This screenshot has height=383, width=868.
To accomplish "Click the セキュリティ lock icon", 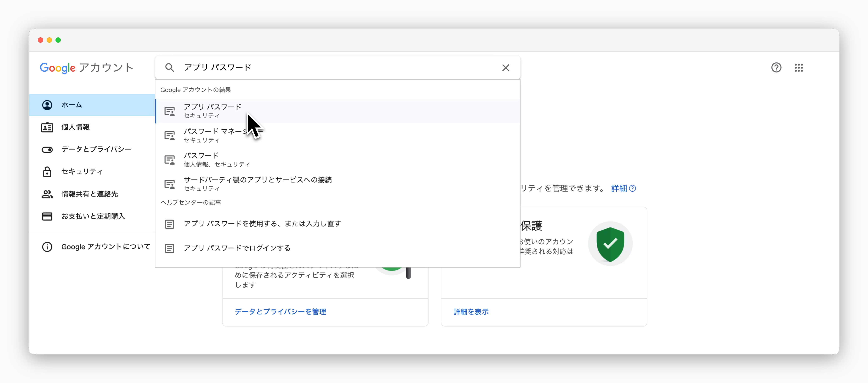I will coord(47,172).
